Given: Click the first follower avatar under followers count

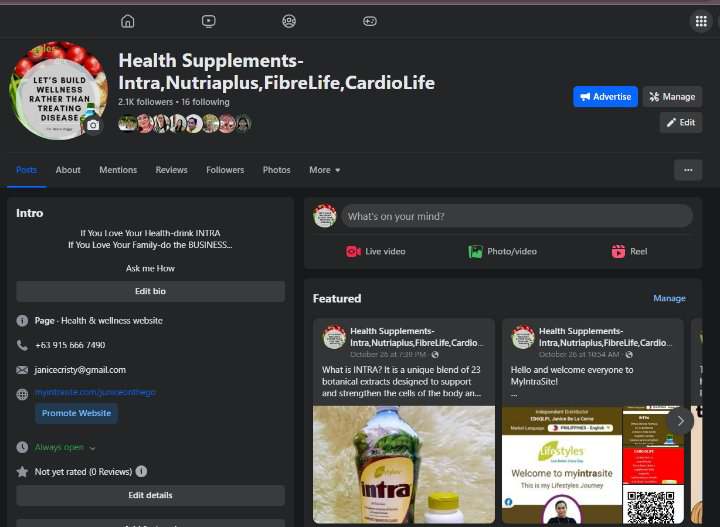Looking at the screenshot, I should (x=126, y=123).
